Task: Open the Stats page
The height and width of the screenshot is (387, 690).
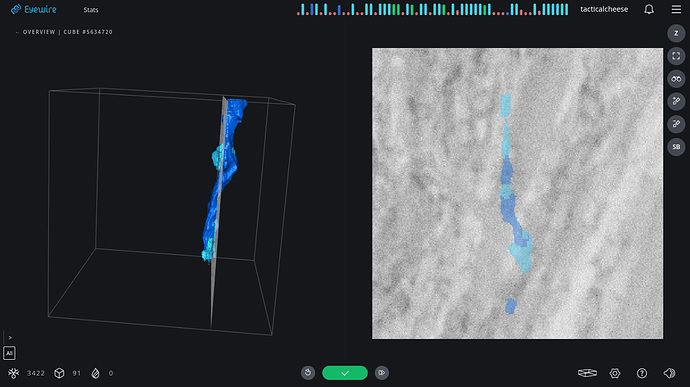Action: pyautogui.click(x=91, y=10)
